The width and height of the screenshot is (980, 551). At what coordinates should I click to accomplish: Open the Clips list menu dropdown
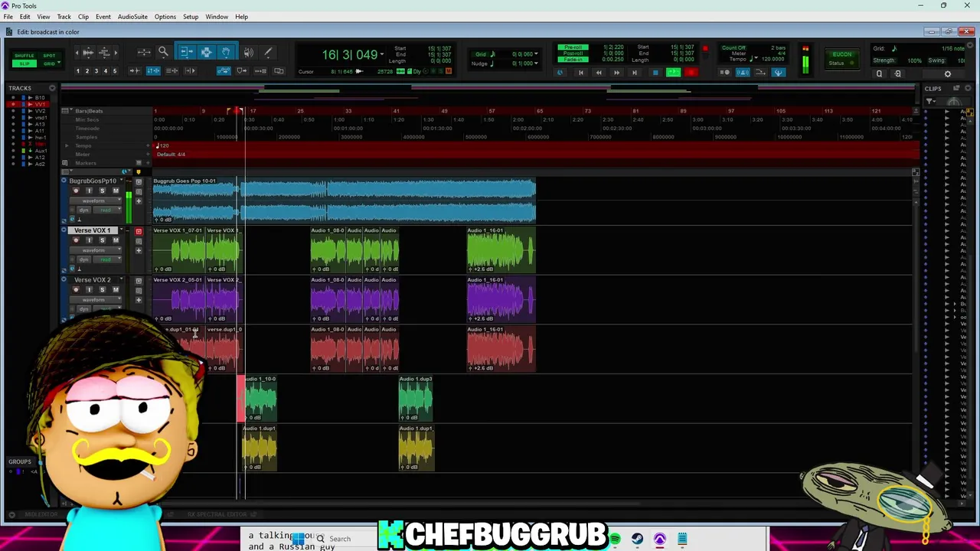pos(968,89)
